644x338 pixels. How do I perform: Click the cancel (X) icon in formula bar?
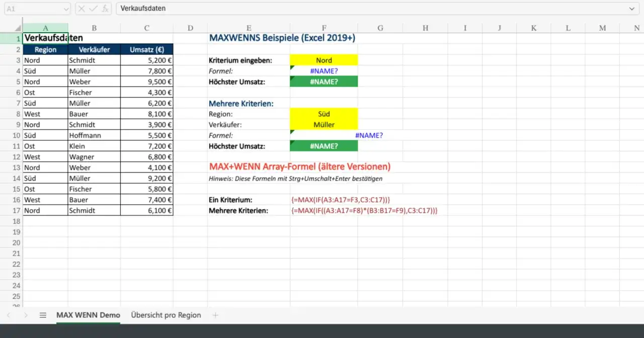click(x=82, y=9)
